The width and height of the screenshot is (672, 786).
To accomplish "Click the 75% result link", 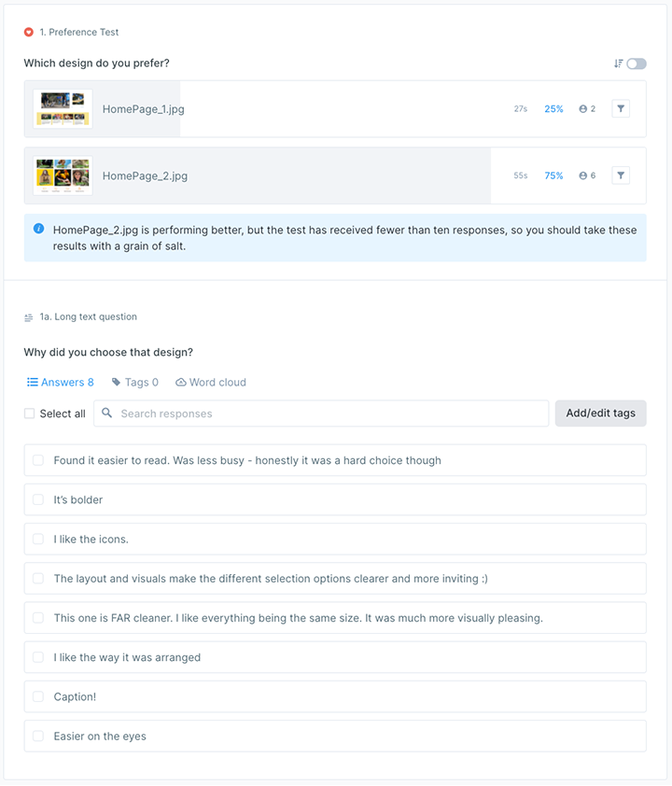I will click(553, 175).
